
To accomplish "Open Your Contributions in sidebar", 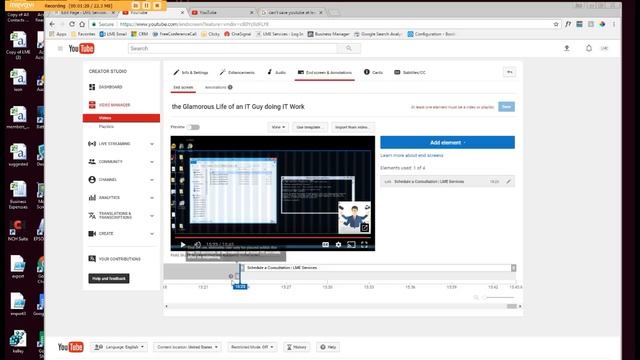I will point(115,259).
